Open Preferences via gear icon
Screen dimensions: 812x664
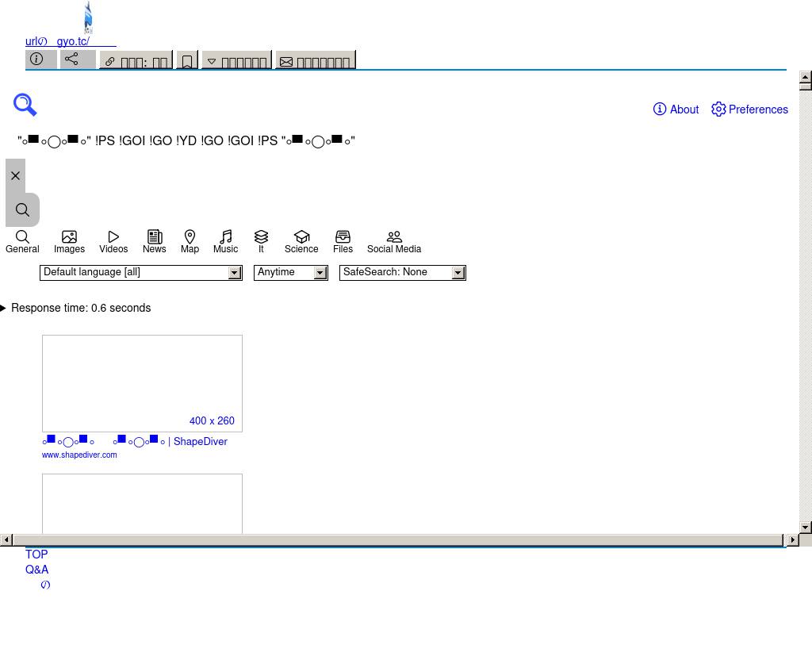(x=749, y=109)
